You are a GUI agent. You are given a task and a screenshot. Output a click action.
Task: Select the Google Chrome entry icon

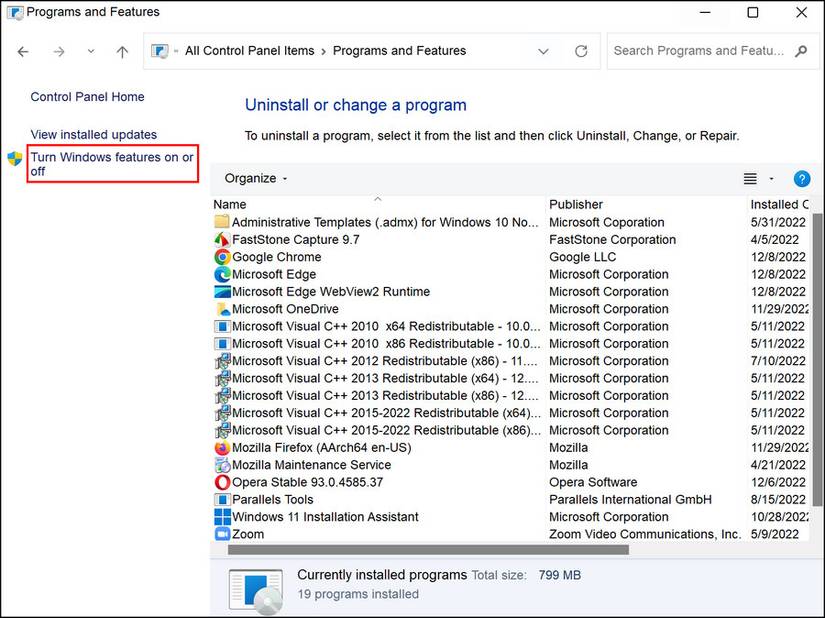point(222,257)
